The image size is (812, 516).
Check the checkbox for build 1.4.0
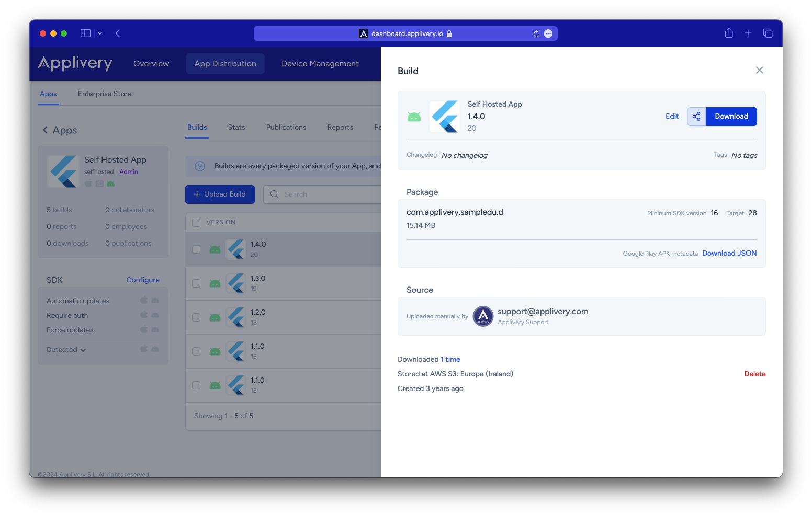coord(196,249)
